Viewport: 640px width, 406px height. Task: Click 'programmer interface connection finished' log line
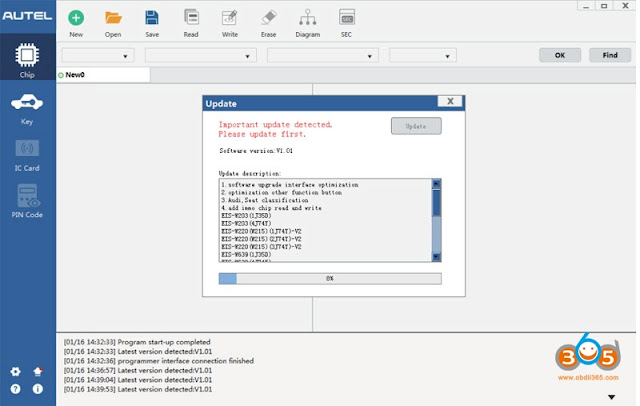(x=159, y=361)
